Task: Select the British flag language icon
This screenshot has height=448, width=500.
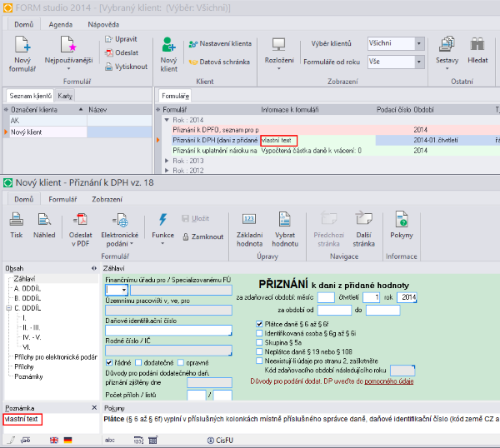Action: (54, 440)
